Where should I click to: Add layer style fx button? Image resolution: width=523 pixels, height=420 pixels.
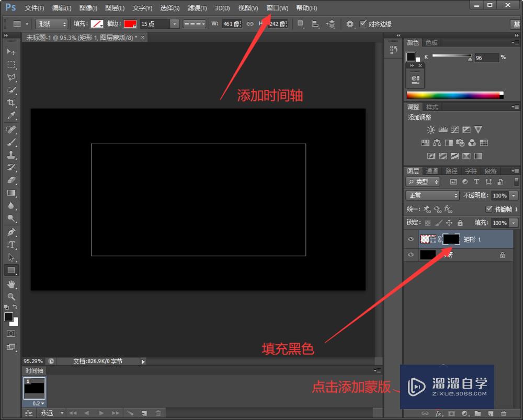tap(439, 413)
